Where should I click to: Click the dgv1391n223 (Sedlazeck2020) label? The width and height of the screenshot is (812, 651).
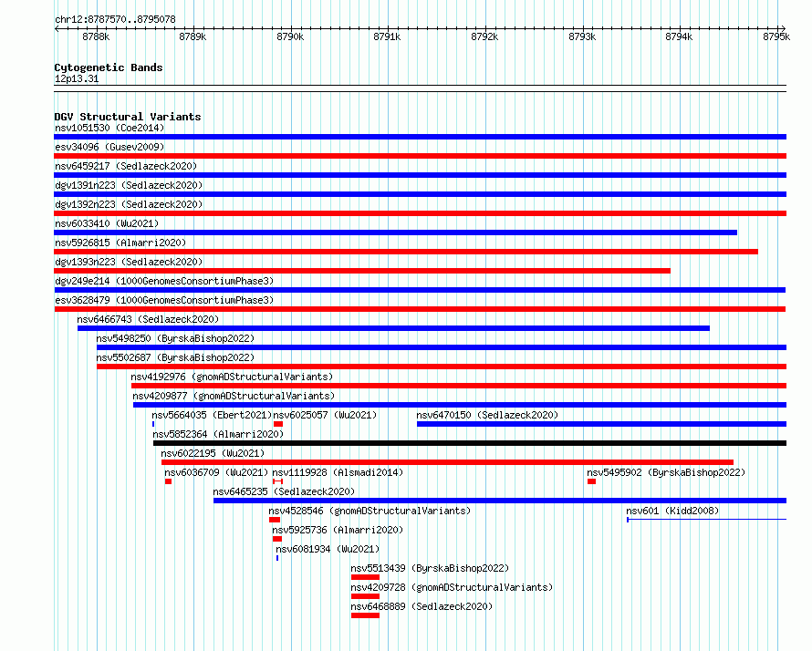tap(129, 185)
